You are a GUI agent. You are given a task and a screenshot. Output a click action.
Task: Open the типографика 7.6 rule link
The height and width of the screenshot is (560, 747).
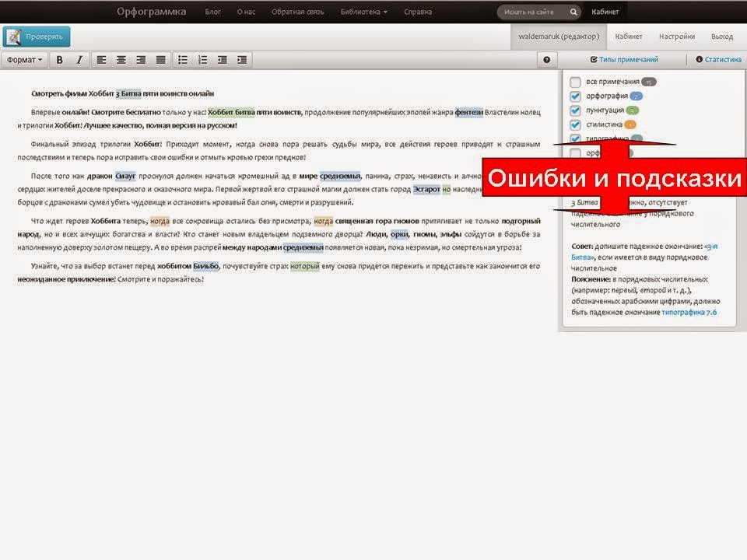(x=689, y=313)
